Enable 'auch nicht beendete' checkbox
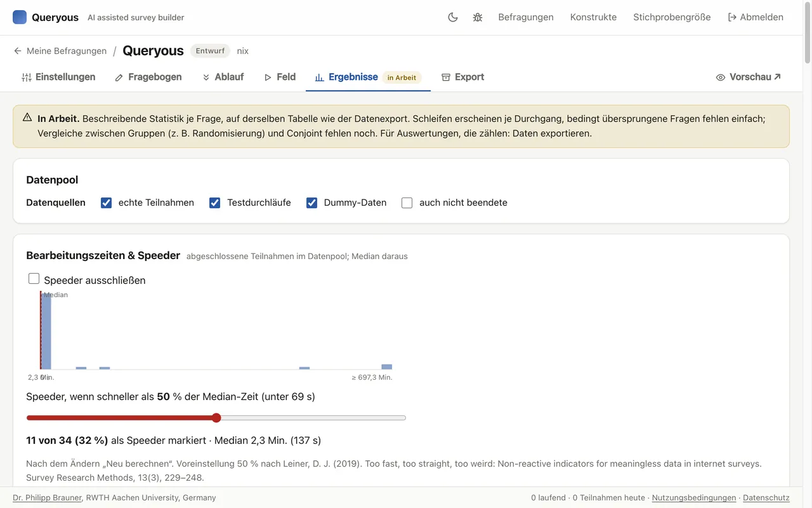The height and width of the screenshot is (508, 812). pos(407,203)
